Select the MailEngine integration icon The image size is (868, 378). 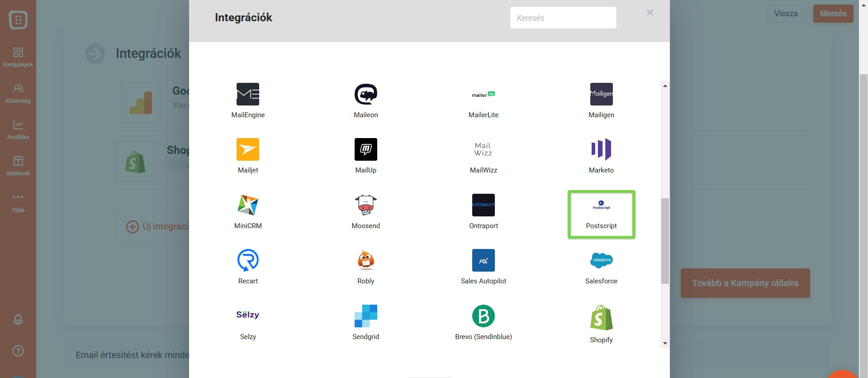248,94
